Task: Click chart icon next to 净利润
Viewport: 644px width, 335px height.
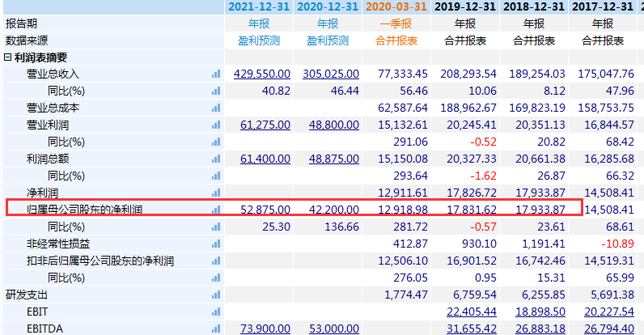Action: tap(216, 193)
